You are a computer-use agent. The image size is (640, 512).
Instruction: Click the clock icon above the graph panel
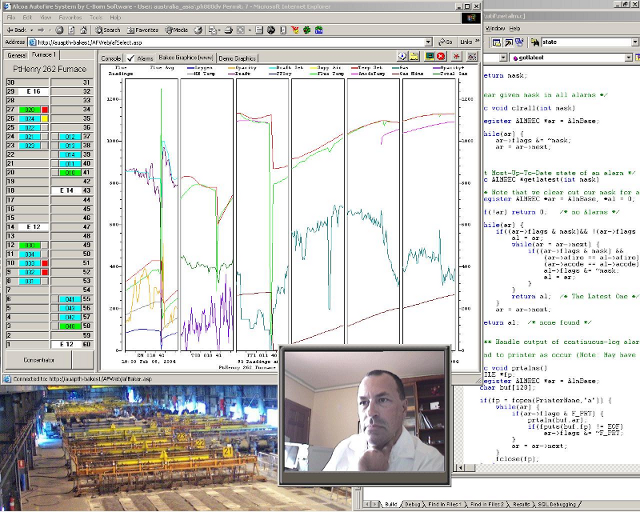(x=402, y=56)
